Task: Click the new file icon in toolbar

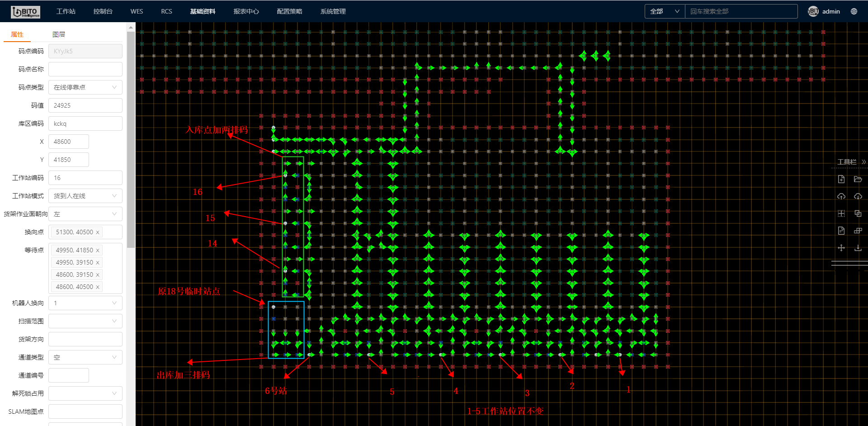Action: click(841, 179)
